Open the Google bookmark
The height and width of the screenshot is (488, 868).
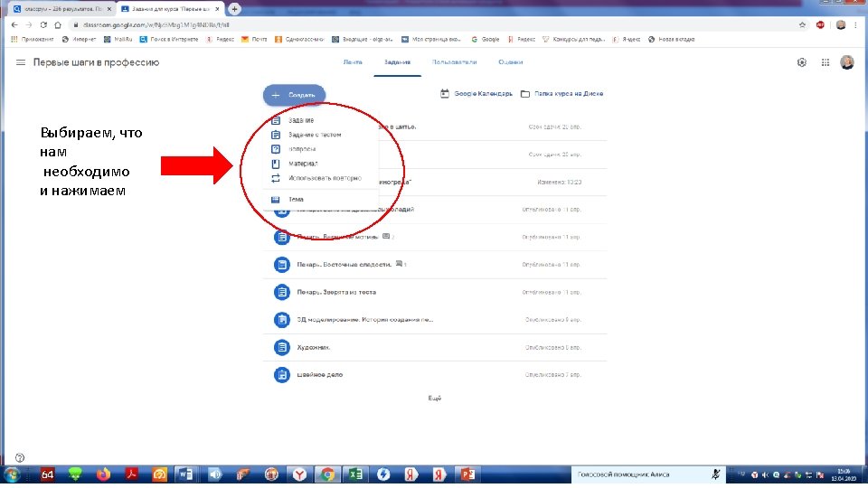pos(485,39)
